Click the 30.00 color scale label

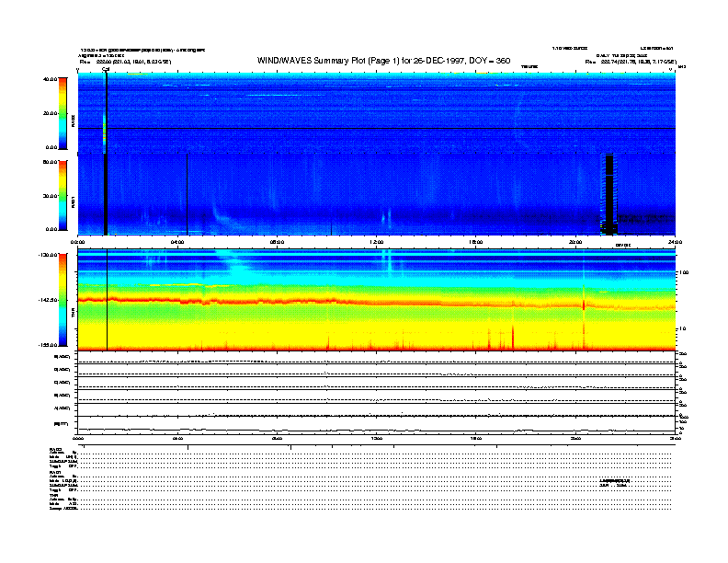point(50,196)
